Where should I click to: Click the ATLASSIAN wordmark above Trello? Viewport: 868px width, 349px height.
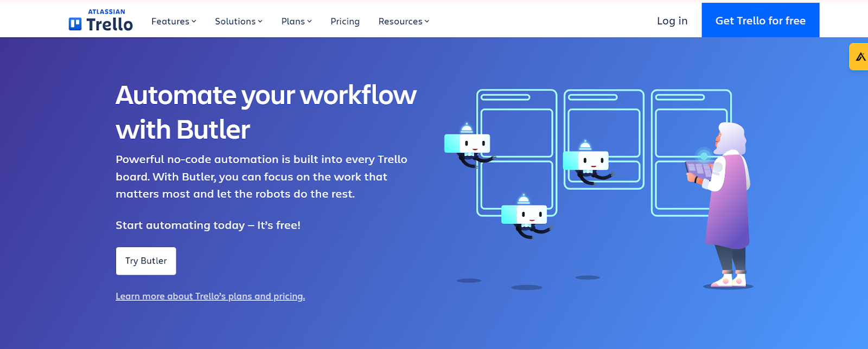tap(106, 11)
